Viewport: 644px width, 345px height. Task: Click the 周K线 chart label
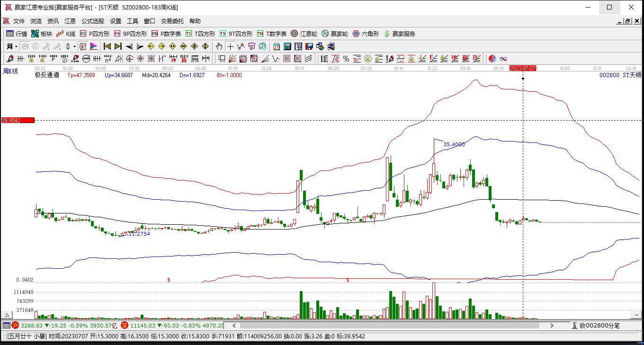pyautogui.click(x=10, y=71)
